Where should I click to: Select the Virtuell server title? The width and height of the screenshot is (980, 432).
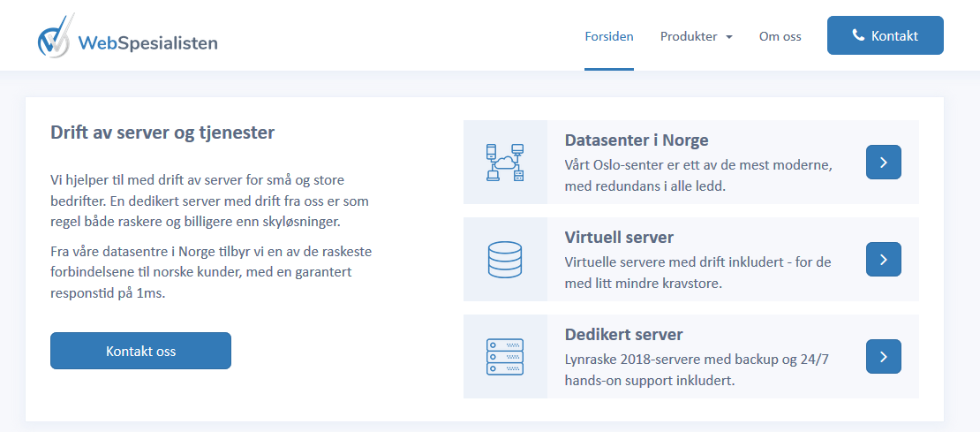619,238
